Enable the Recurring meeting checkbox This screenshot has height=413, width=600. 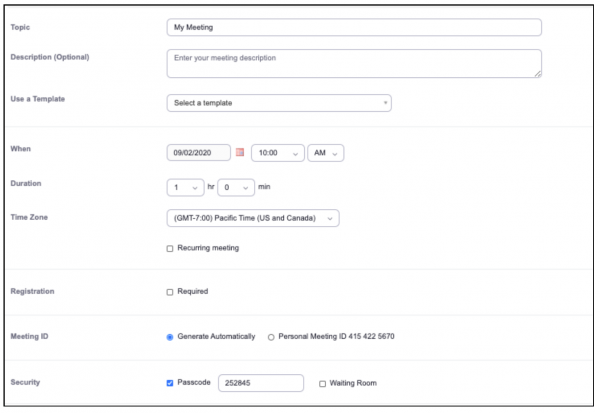pyautogui.click(x=170, y=248)
